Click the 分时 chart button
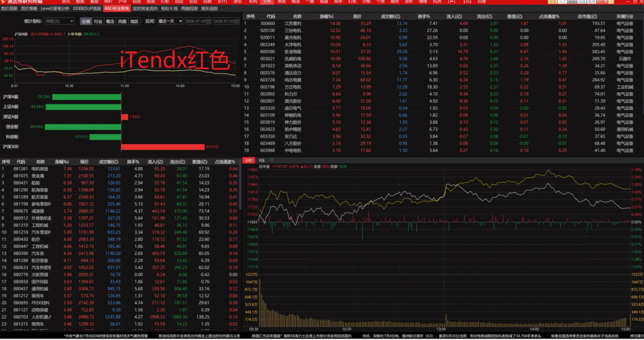The width and height of the screenshot is (644, 340). click(249, 160)
